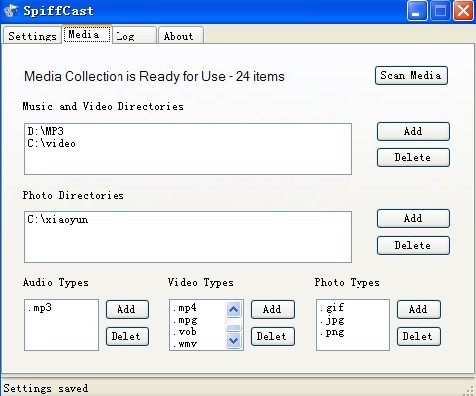Delete the selected Audio type

127,336
